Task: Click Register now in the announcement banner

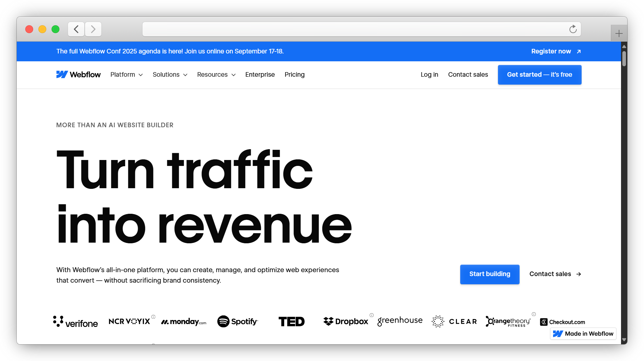Action: coord(551,51)
